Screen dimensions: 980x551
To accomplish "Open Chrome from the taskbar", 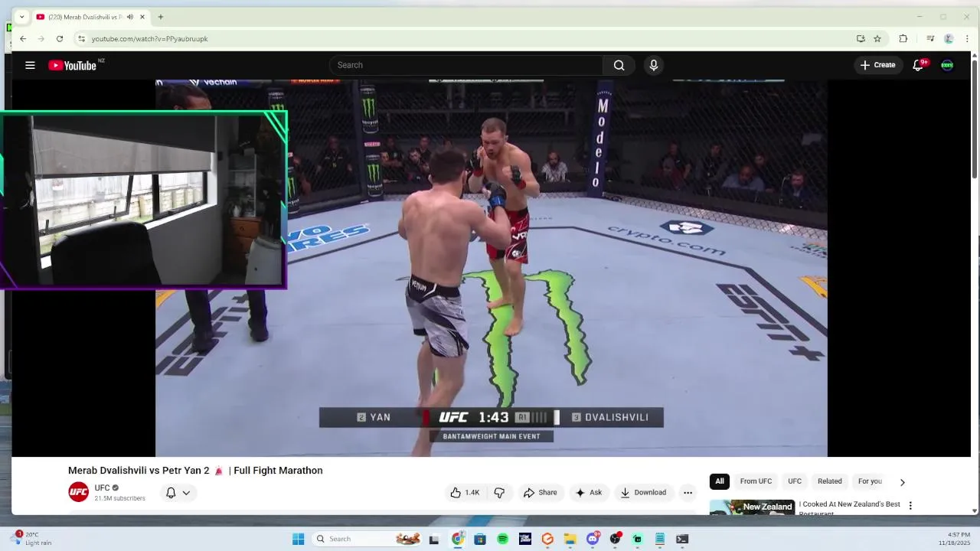I will (x=457, y=539).
